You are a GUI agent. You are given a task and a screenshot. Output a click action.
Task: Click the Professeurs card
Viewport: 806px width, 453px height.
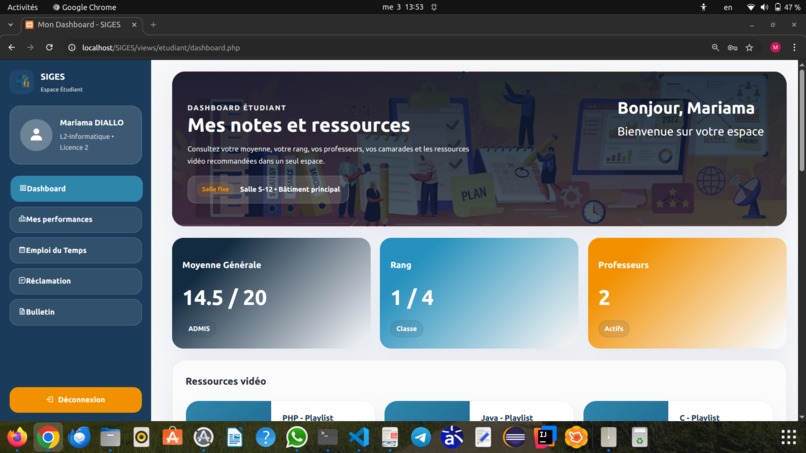(687, 293)
